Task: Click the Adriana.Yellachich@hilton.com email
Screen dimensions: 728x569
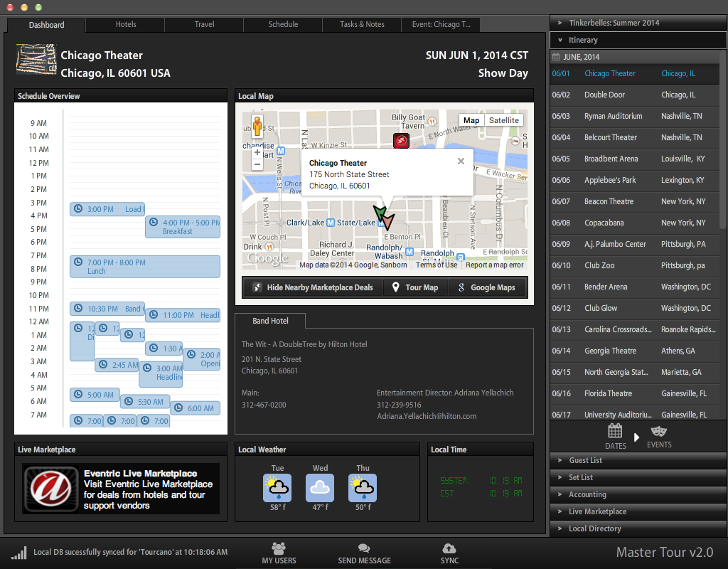Action: pyautogui.click(x=427, y=416)
